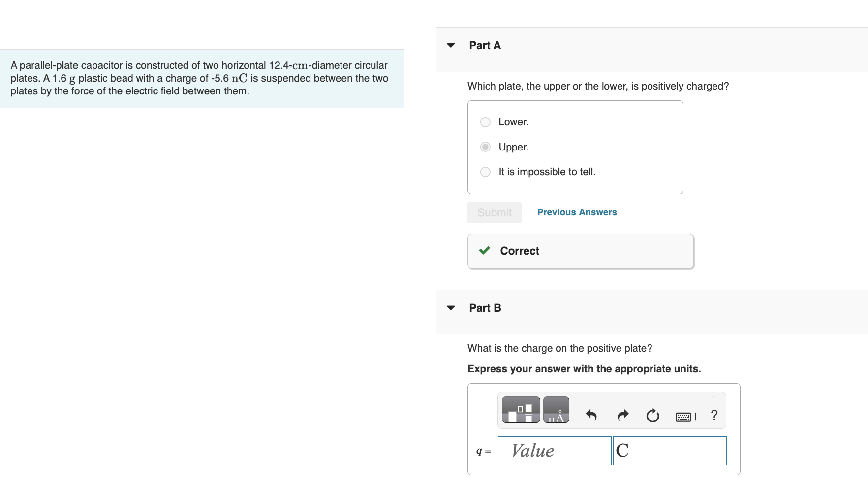Viewport: 868px width, 480px height.
Task: Select the Upper radio button
Action: point(485,147)
